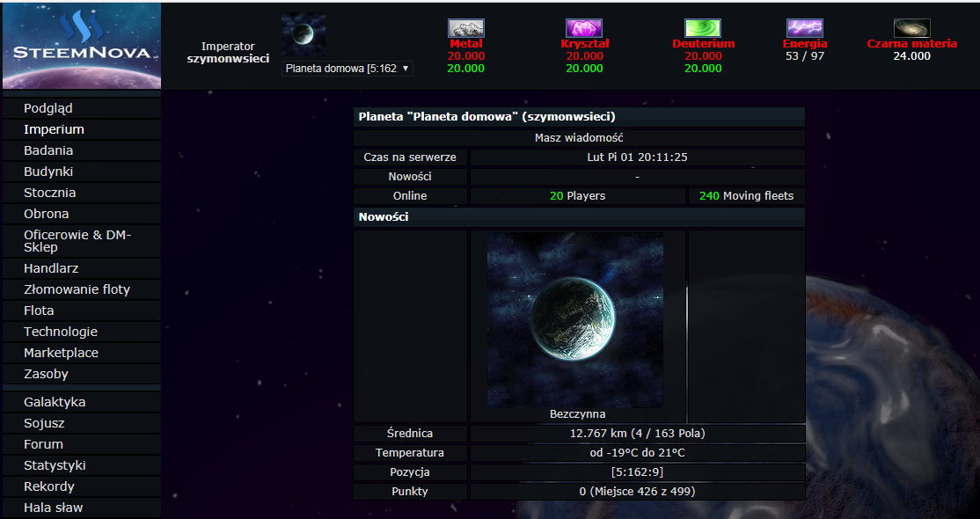Viewport: 980px width, 519px height.
Task: Click '240 Moving fleets' count
Action: (746, 195)
